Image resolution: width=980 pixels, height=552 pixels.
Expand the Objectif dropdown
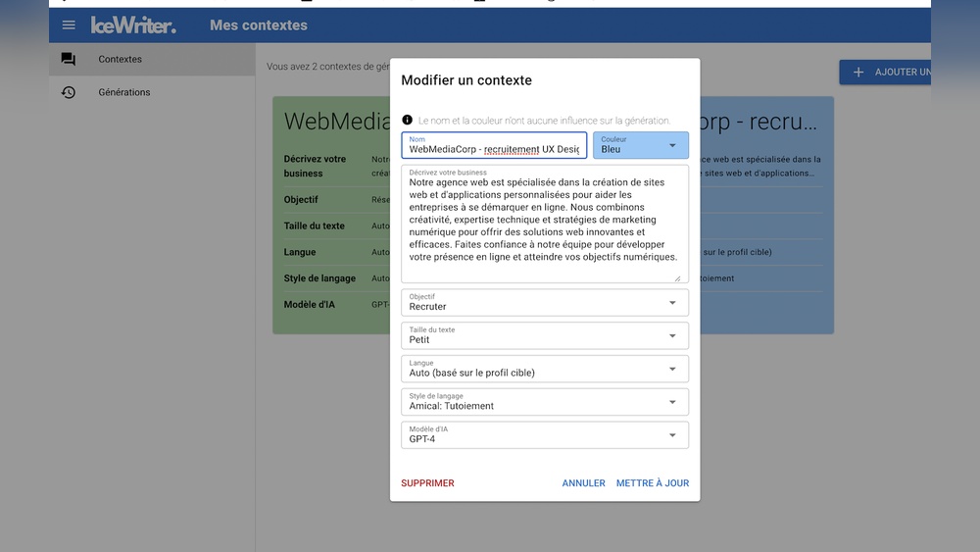tap(545, 303)
